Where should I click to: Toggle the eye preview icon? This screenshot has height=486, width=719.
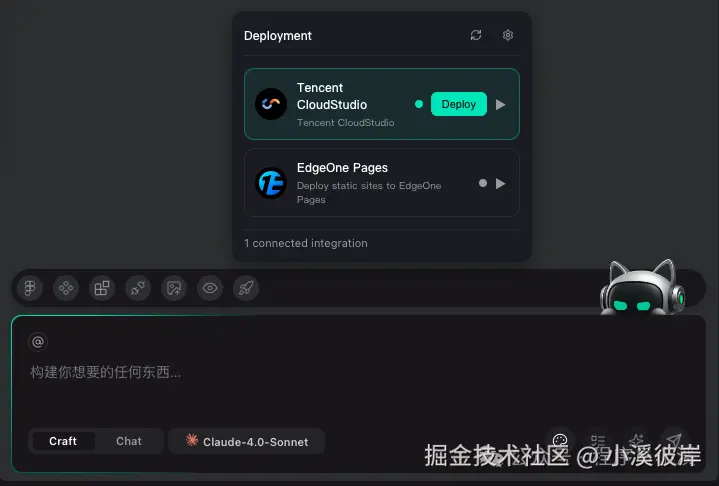point(210,288)
